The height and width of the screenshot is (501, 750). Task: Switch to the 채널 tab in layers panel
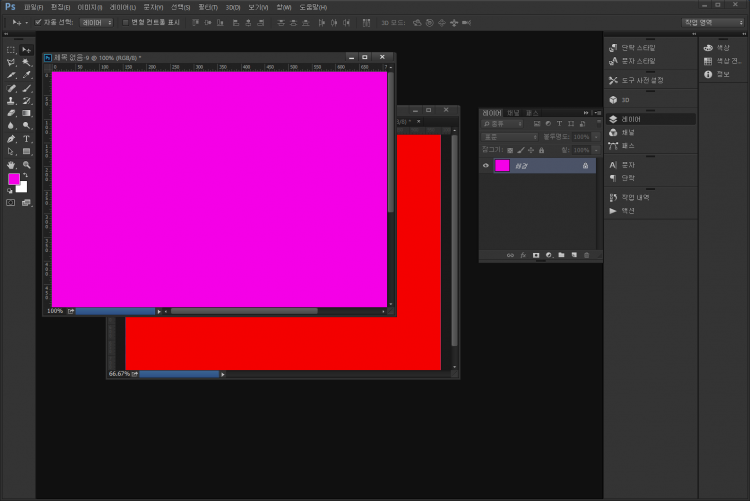coord(512,113)
